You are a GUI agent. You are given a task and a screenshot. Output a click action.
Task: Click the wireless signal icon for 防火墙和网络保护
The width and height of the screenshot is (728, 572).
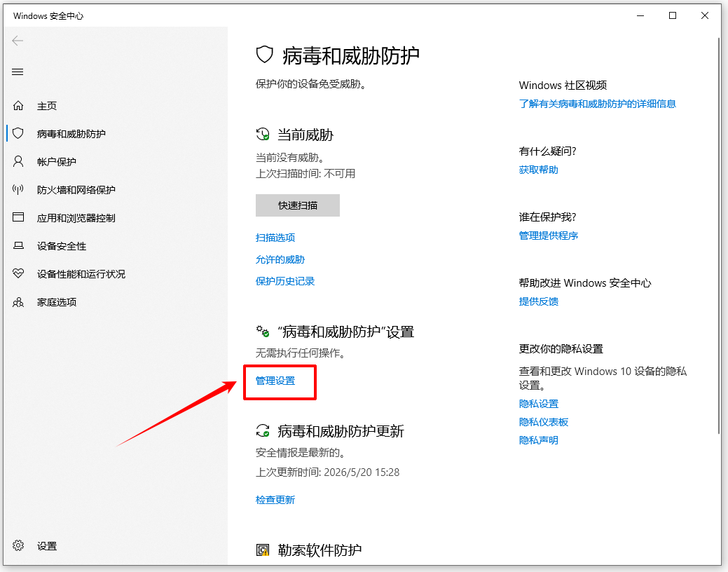(x=18, y=189)
